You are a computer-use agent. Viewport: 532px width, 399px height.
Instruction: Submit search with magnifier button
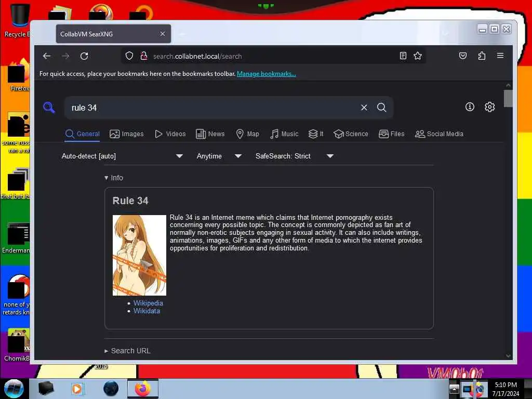pos(382,108)
